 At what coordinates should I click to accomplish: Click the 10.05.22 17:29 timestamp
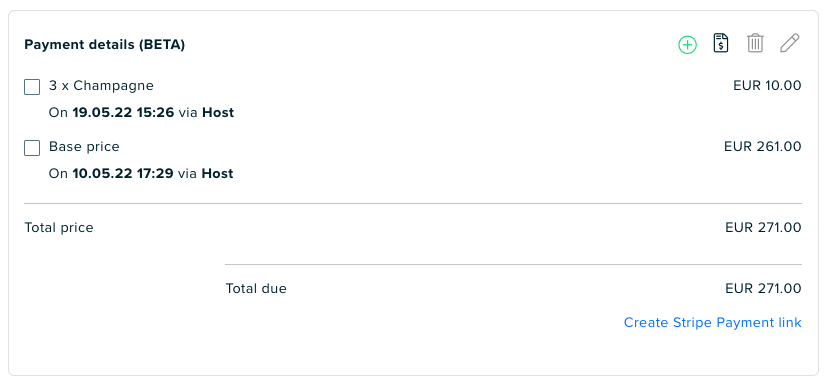pos(123,174)
